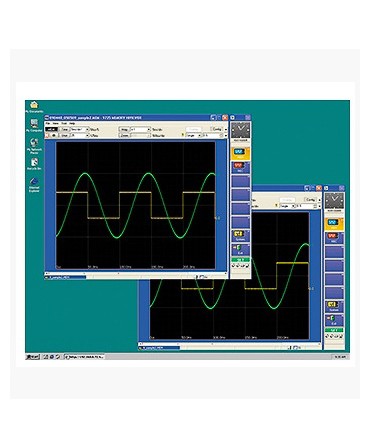Click the black MEM button in front toolbar
370x448 pixels.
pyautogui.click(x=51, y=129)
